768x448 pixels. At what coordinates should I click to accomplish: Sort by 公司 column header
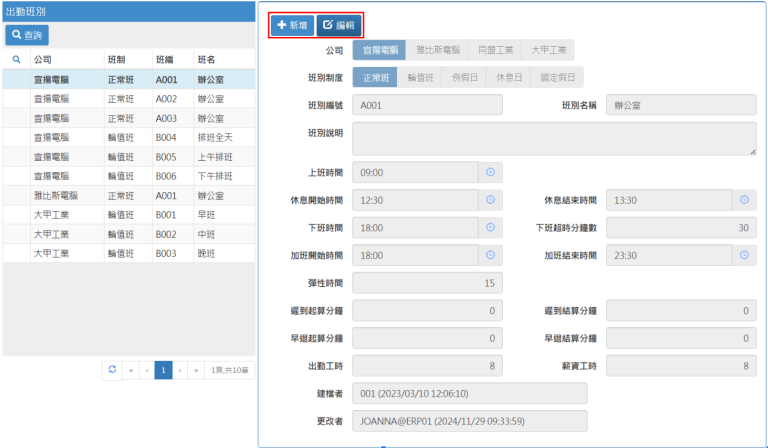point(67,59)
